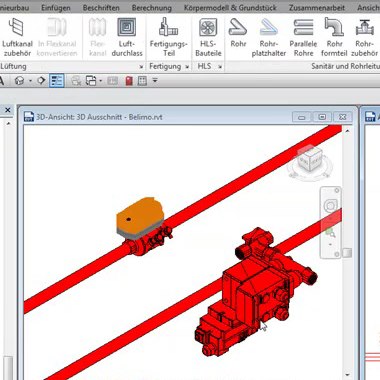
Task: Open the Einfügen ribbon tab
Action: click(56, 7)
